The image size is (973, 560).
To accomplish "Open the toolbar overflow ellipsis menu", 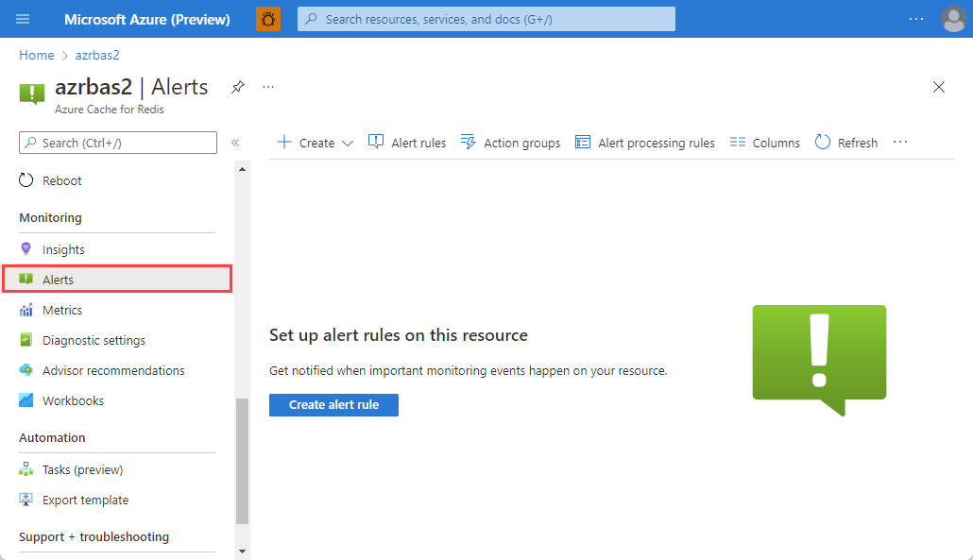I will click(899, 142).
